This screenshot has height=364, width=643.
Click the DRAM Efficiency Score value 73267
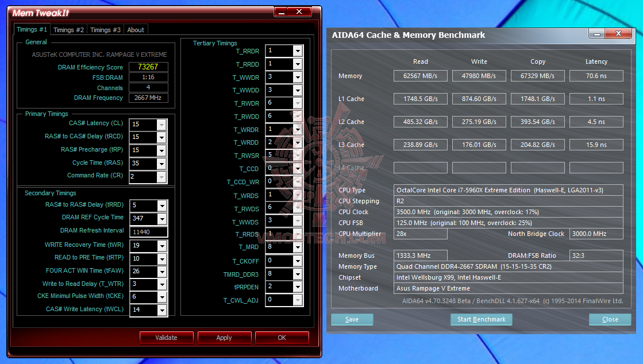click(x=148, y=67)
